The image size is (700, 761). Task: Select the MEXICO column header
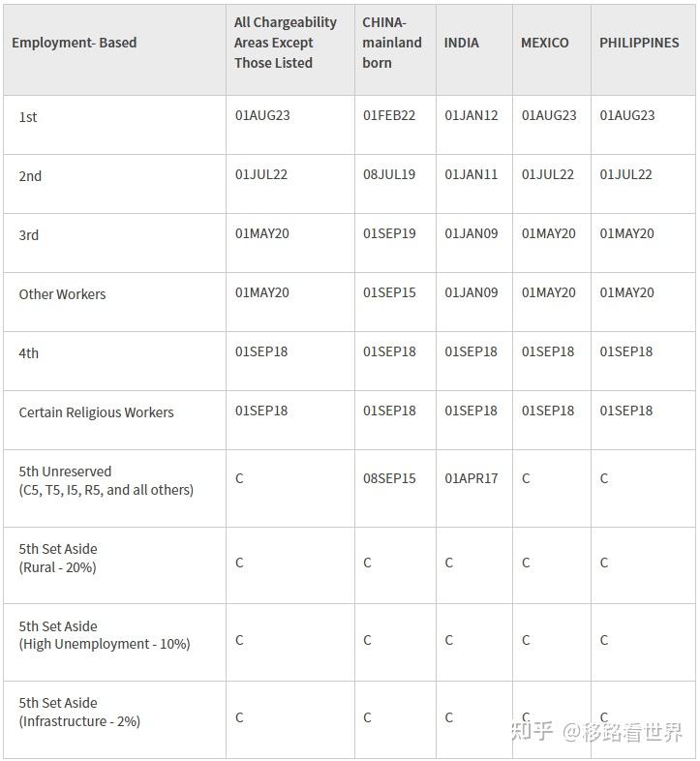click(545, 43)
